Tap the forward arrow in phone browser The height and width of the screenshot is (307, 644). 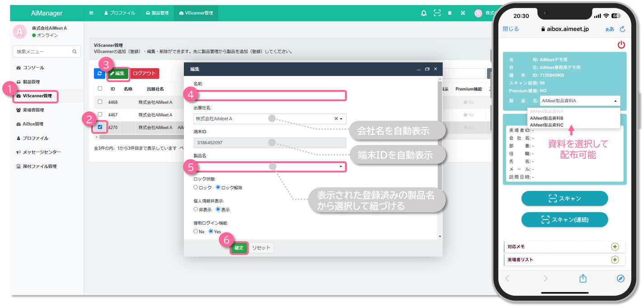point(545,278)
